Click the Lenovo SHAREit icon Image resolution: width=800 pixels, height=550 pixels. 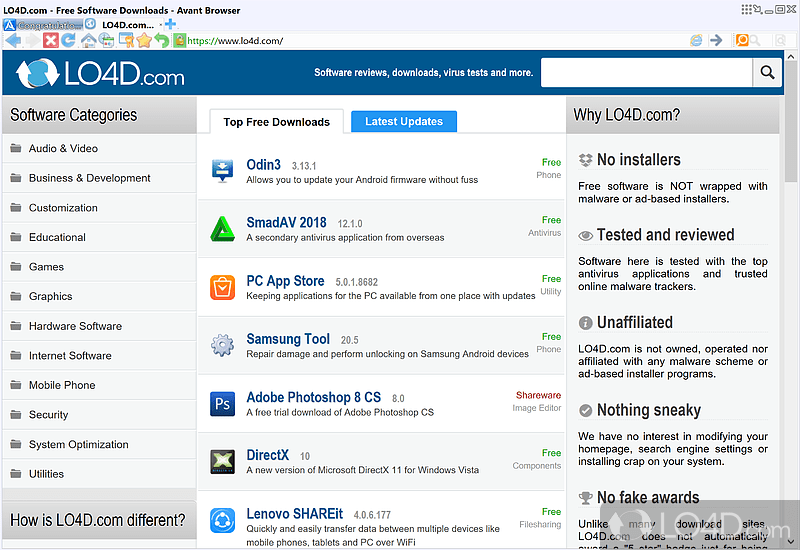(223, 520)
